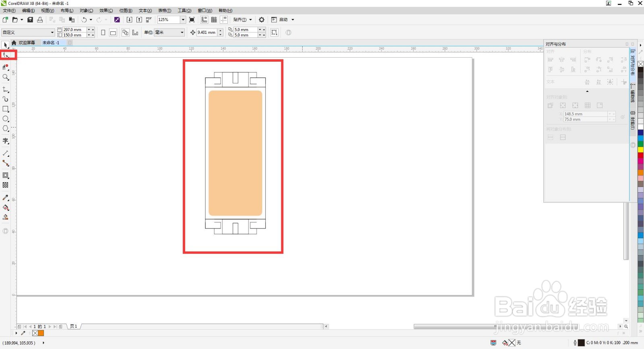Image resolution: width=644 pixels, height=349 pixels.
Task: Select the Transparency checkerboard tool
Action: point(6,185)
